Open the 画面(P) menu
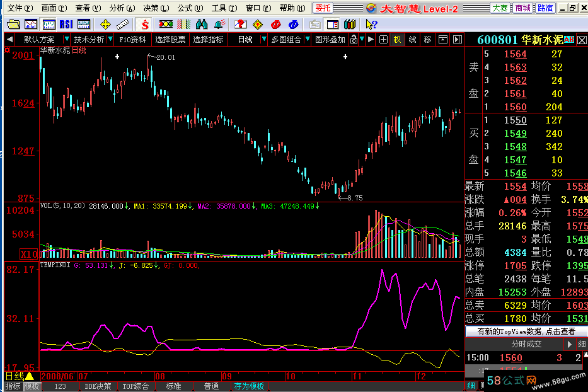 click(54, 8)
